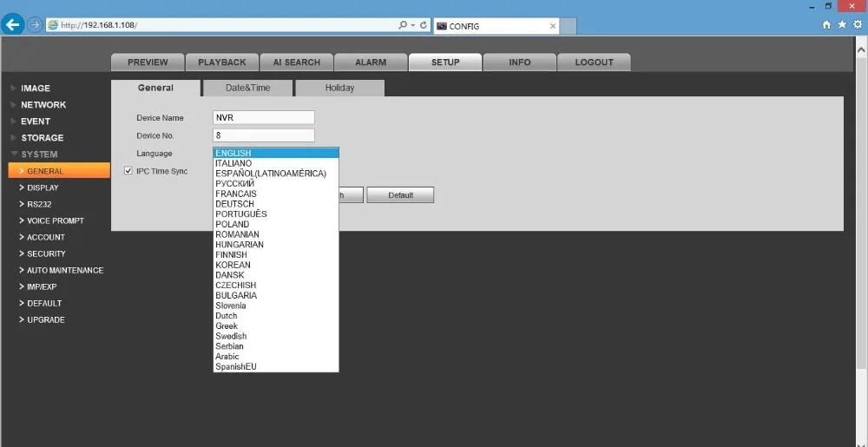Select PORTUGUÊS language option
Screen dimensions: 868x447
276,214
